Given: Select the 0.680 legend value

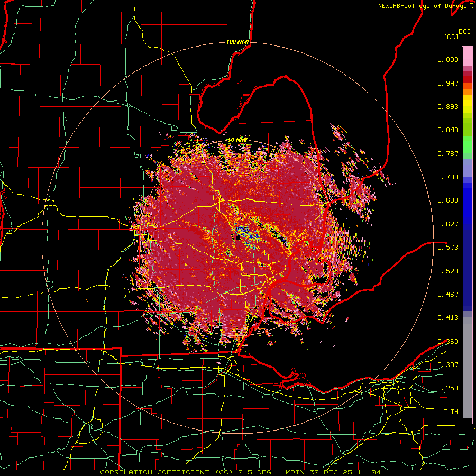Looking at the screenshot, I should (448, 200).
